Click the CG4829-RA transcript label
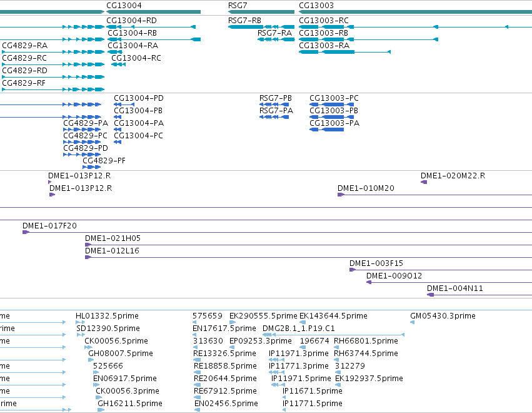 point(25,46)
